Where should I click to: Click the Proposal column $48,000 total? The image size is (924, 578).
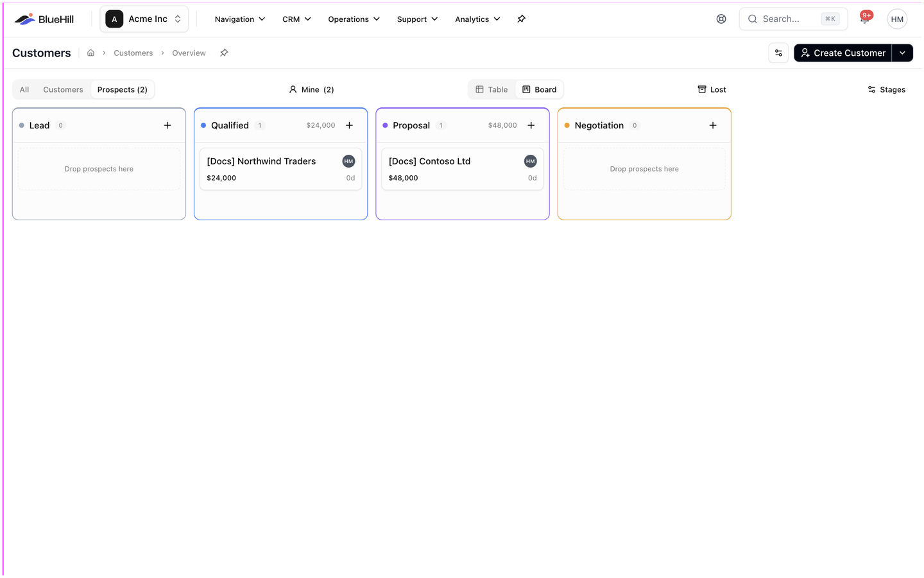click(502, 125)
